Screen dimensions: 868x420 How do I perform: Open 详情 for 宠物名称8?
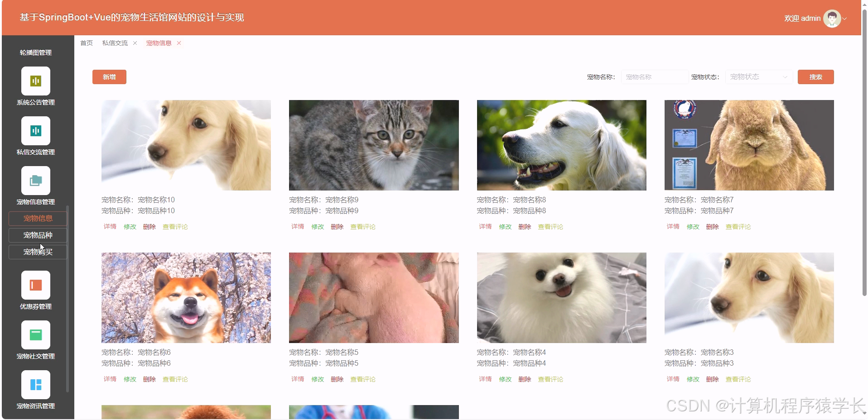click(x=485, y=227)
